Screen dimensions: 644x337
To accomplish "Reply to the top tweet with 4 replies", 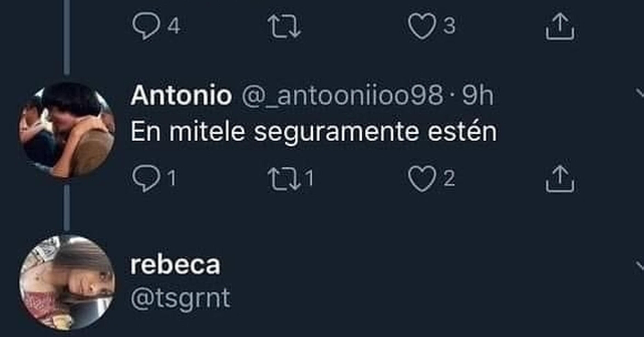I will 146,25.
